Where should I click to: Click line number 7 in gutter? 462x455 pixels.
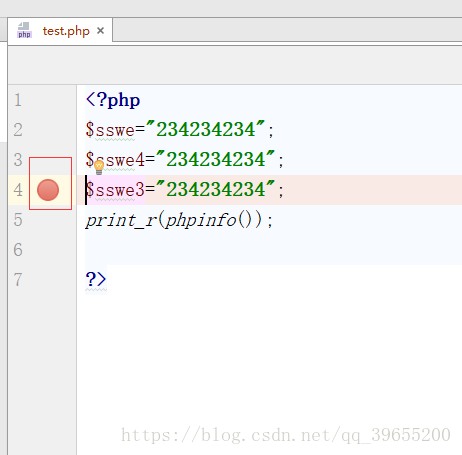coord(18,279)
